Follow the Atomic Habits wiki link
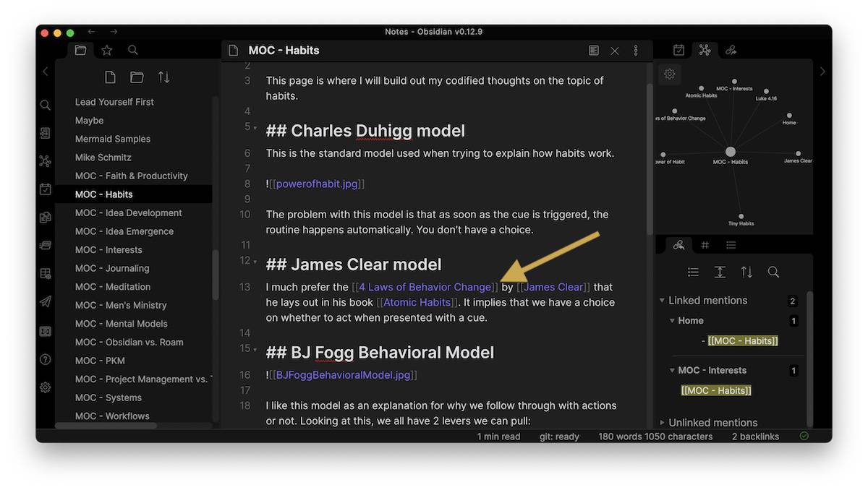This screenshot has height=490, width=868. (x=417, y=302)
